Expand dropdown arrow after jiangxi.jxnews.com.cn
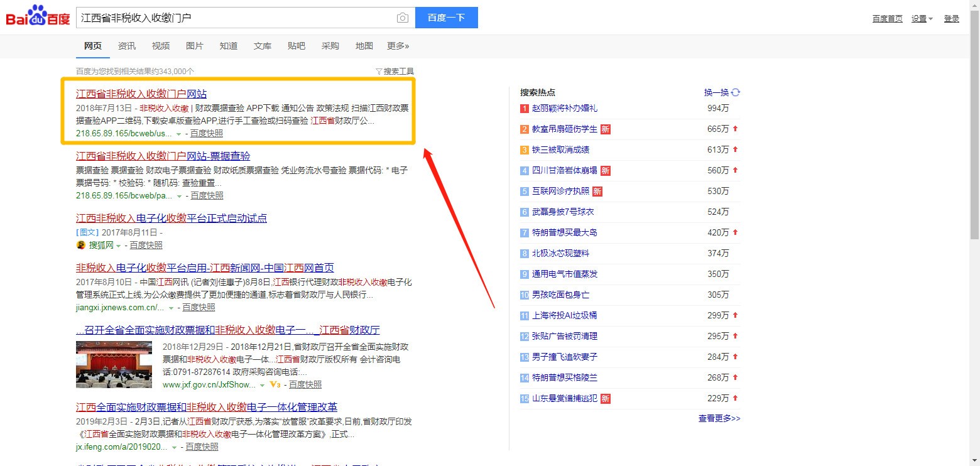This screenshot has width=980, height=466. point(171,308)
